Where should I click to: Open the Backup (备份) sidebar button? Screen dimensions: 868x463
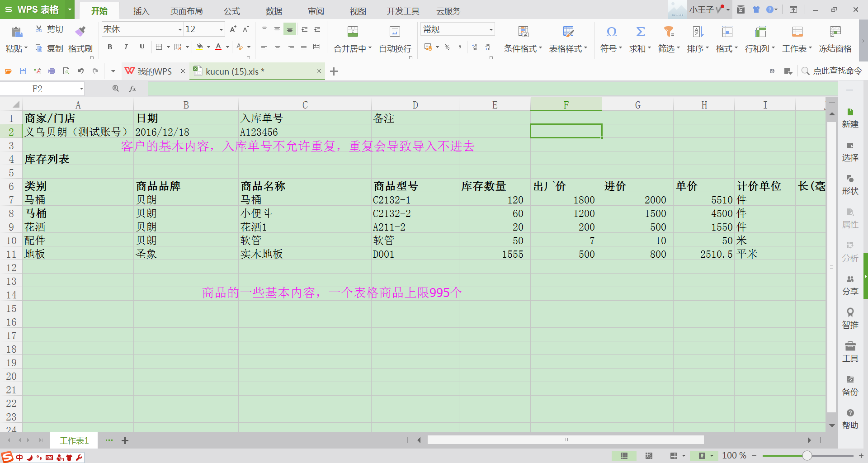[x=850, y=386]
